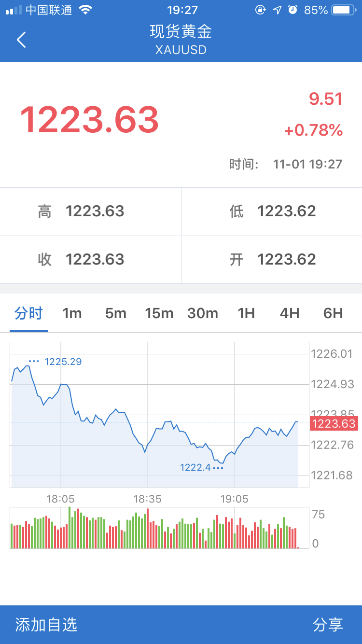Select the 分时 chart tab
This screenshot has height=644, width=362.
click(29, 313)
